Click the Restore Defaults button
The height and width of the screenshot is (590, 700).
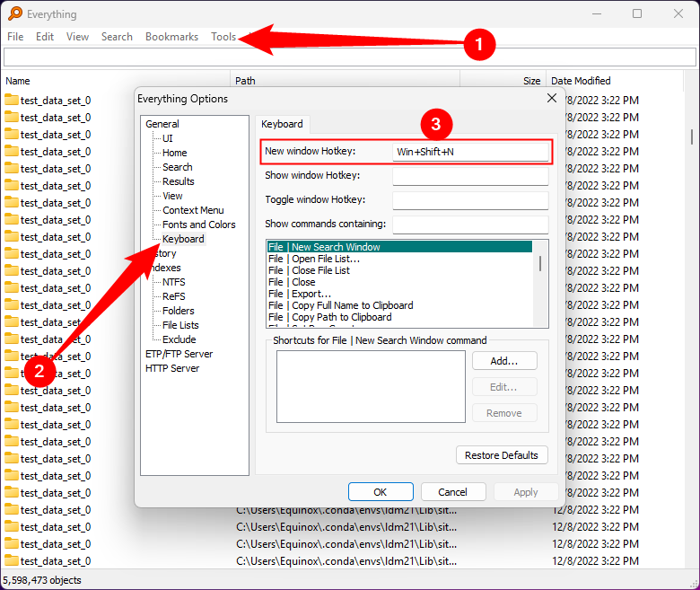coord(501,455)
